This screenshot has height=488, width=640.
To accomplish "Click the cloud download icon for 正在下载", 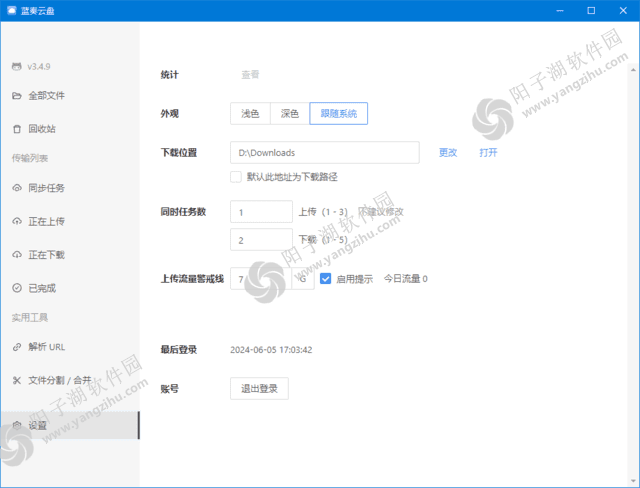I will (17, 255).
